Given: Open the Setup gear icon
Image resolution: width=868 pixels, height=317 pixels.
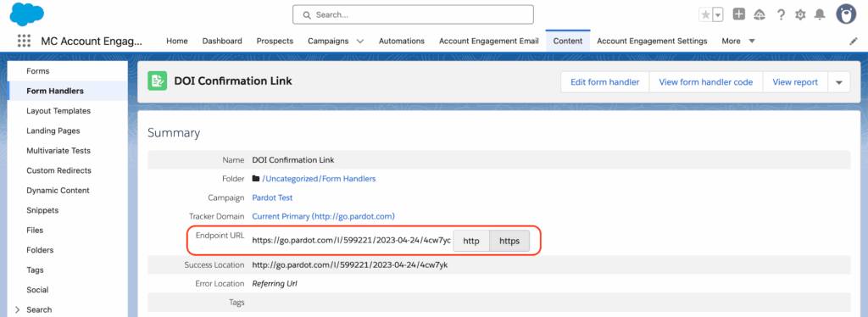Looking at the screenshot, I should pyautogui.click(x=800, y=15).
